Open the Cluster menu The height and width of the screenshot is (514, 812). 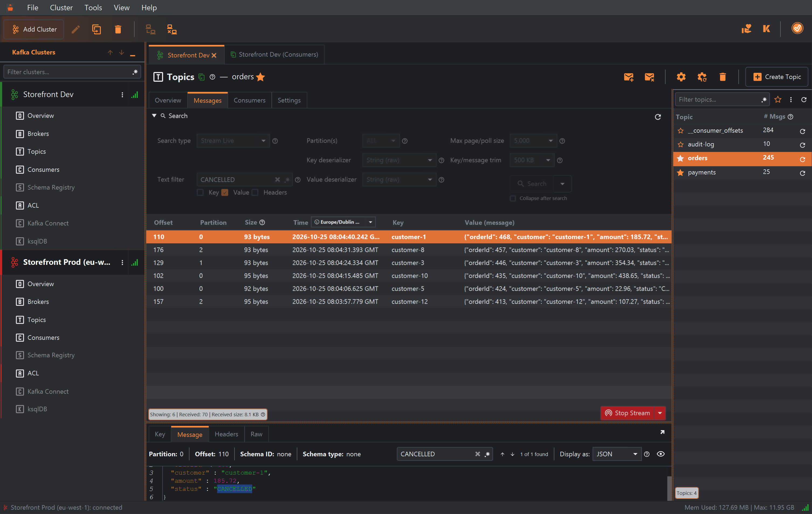pos(61,8)
